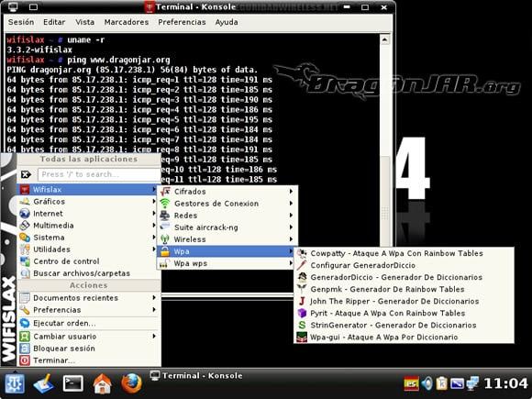
Task: Select Bloquear sesión
Action: click(89, 349)
